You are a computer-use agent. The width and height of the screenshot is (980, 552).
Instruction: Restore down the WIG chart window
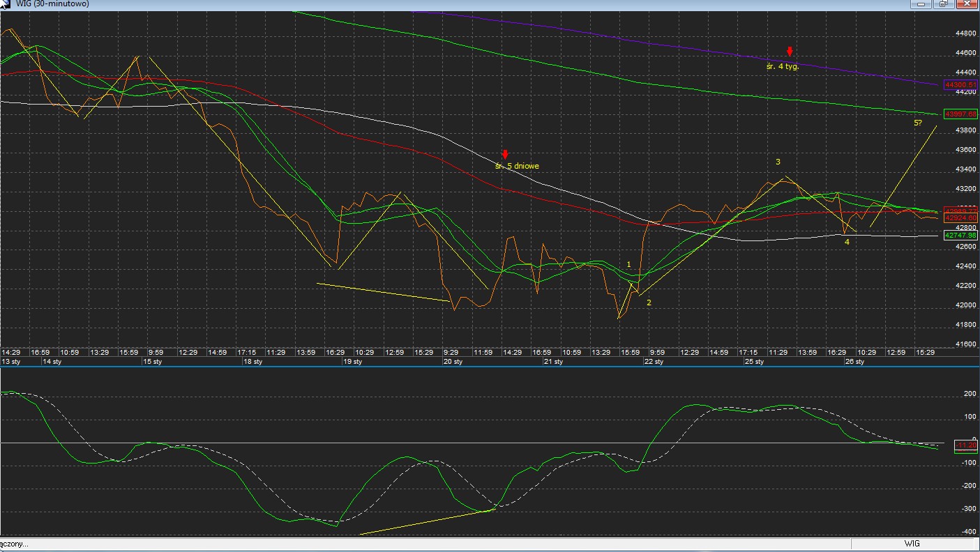click(x=942, y=3)
